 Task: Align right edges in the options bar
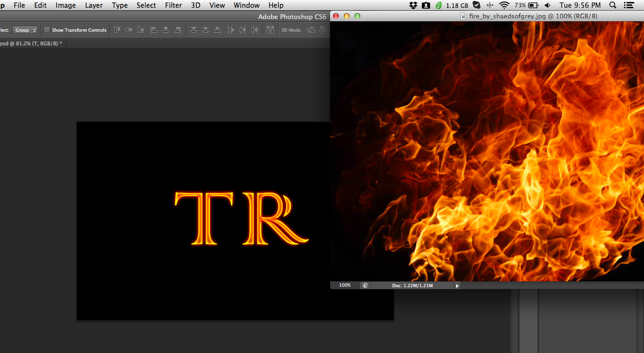point(177,30)
